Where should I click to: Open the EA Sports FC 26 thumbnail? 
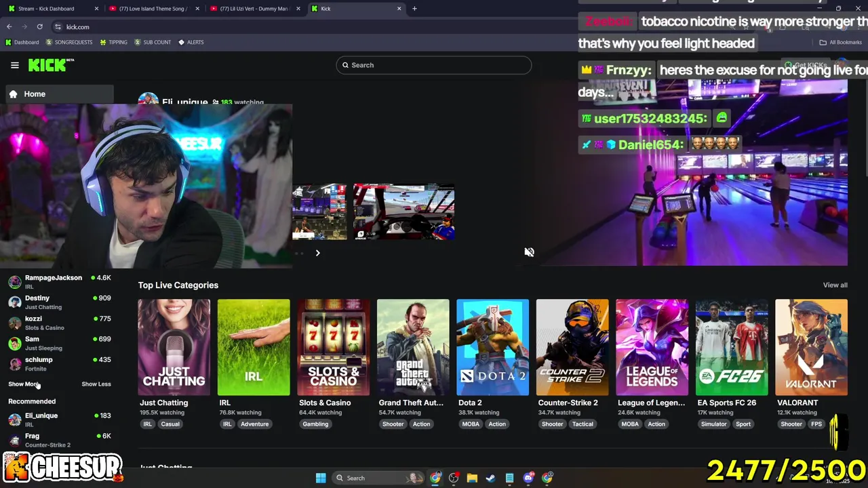pyautogui.click(x=732, y=347)
